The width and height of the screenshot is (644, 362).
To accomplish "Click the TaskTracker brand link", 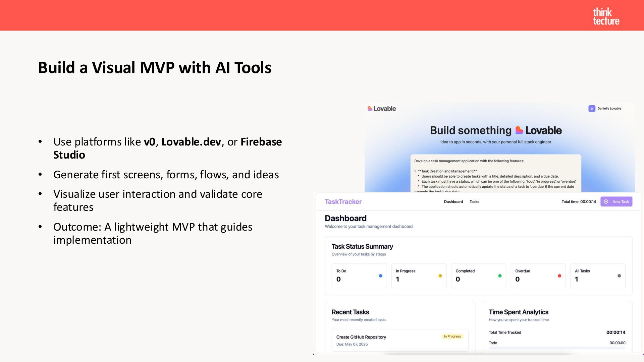I will [343, 202].
